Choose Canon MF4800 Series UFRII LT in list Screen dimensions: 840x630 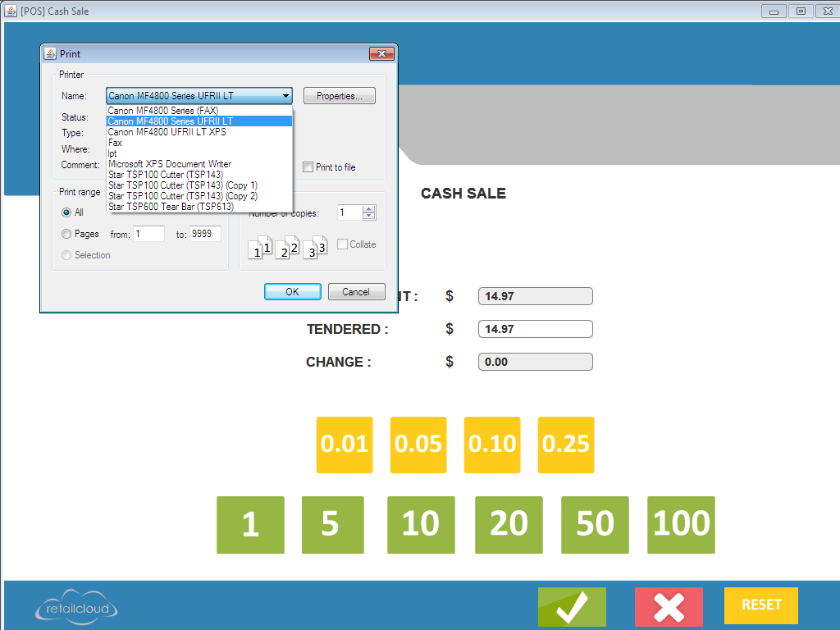[x=199, y=121]
